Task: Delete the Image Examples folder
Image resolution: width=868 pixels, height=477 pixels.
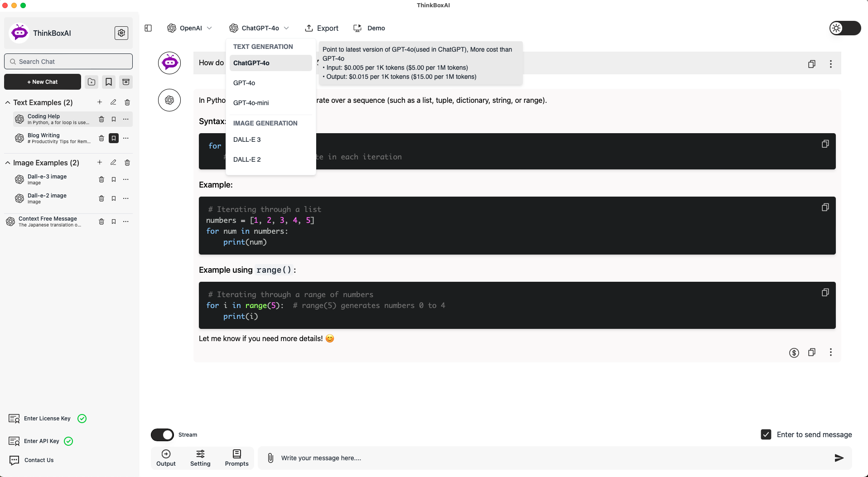Action: click(127, 163)
